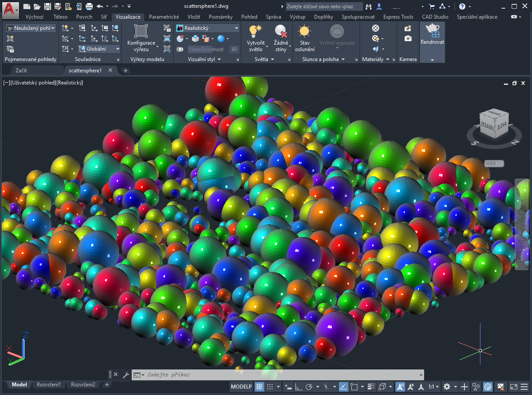Screen dimensions: 532x395
Task: Save the drawing using the floppy disk icon
Action: [48, 6]
